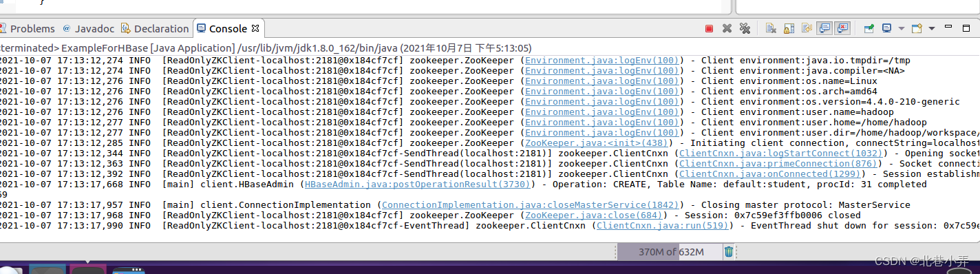
Task: Open the ClientCnxn.java:primeConnection(876) link
Action: (779, 164)
